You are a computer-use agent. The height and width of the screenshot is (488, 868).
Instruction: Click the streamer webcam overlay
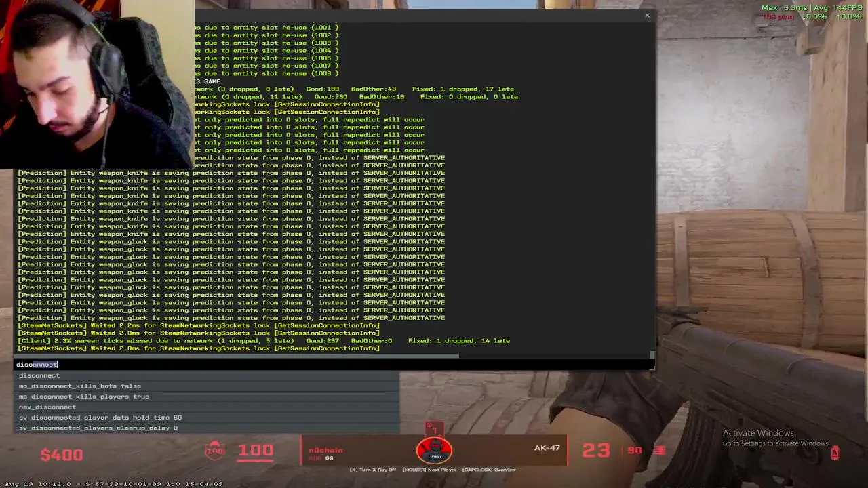pos(97,84)
